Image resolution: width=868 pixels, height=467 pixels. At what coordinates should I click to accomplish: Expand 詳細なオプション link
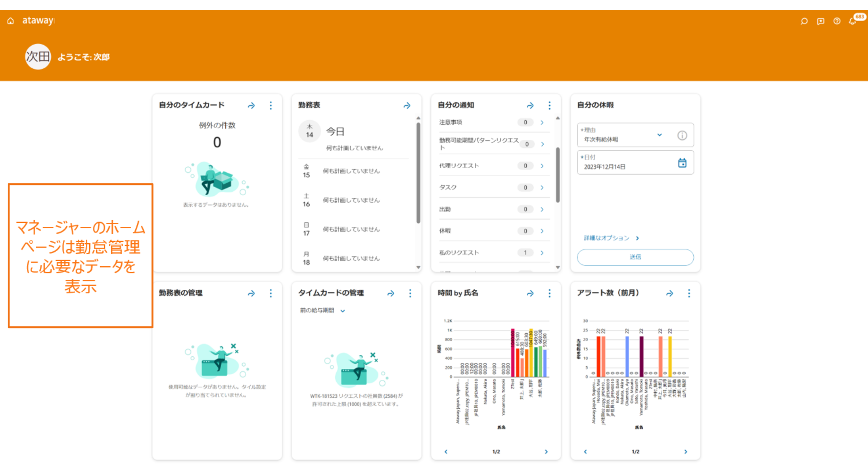click(611, 238)
